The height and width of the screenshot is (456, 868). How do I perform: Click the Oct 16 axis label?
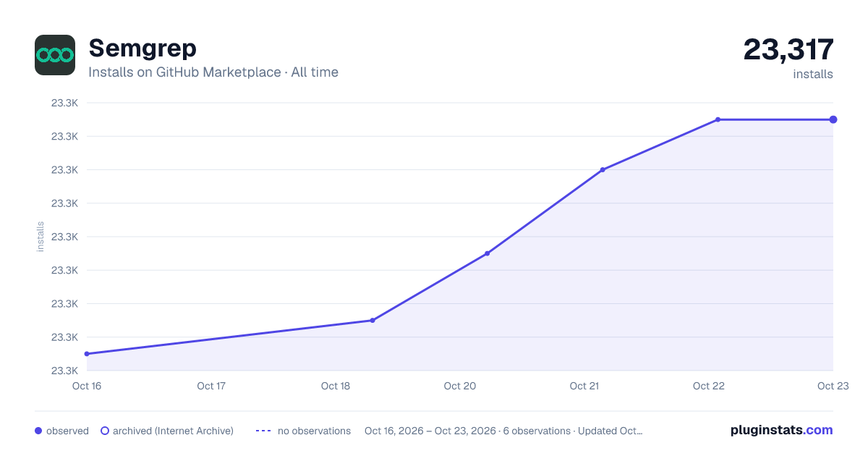click(x=87, y=387)
